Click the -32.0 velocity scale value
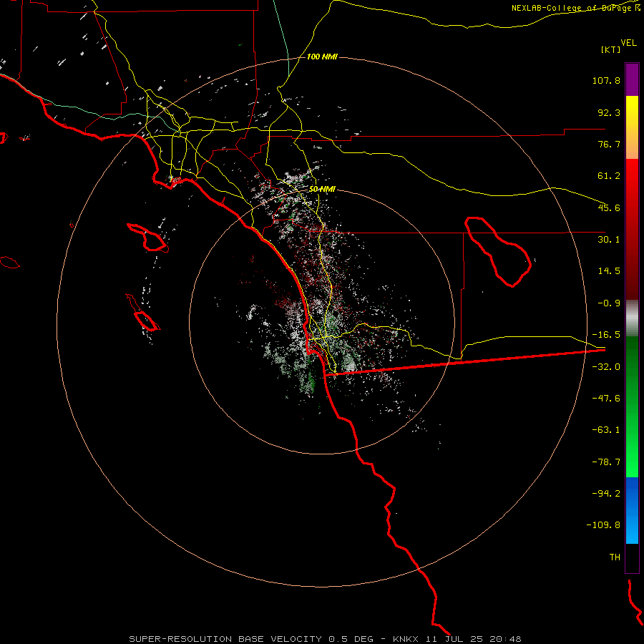Screen dimensions: 644x644 pos(606,367)
